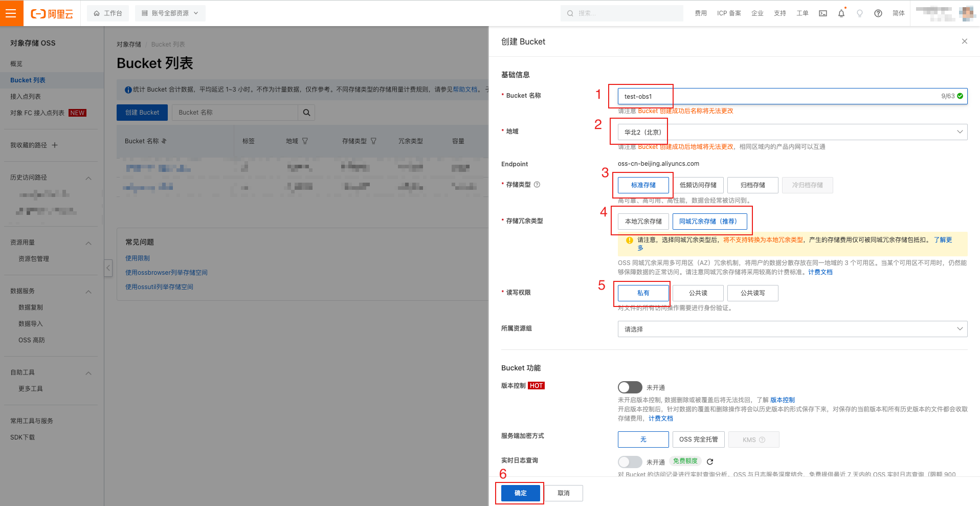This screenshot has width=980, height=506.
Task: Click the 创建 Bucket button
Action: [x=142, y=113]
